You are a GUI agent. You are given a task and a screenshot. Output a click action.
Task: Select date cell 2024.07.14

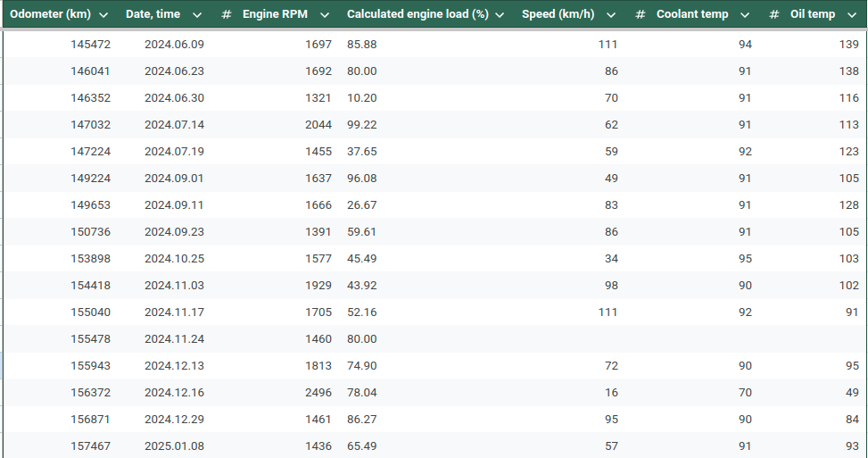pos(174,125)
